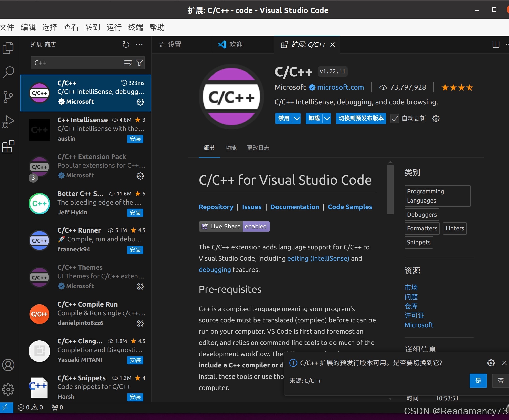The height and width of the screenshot is (420, 509).
Task: Open the Run and Debug view
Action: coord(8,121)
